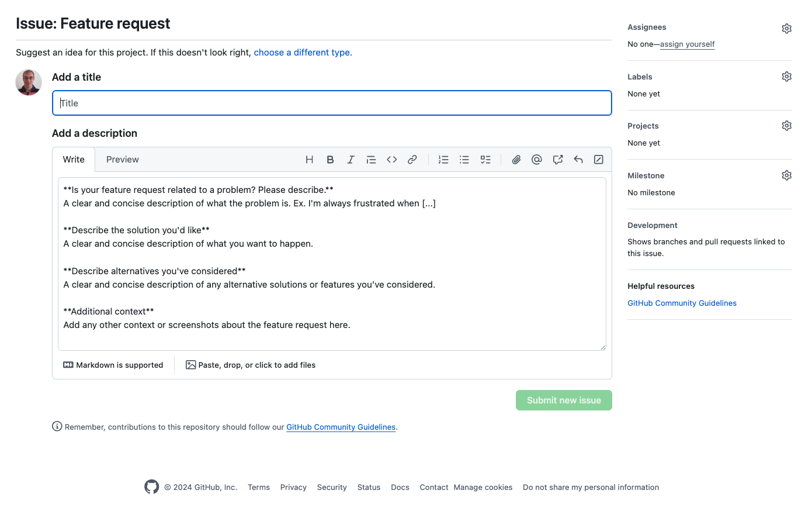This screenshot has width=812, height=511.
Task: Click the description resize handle corner
Action: [603, 347]
